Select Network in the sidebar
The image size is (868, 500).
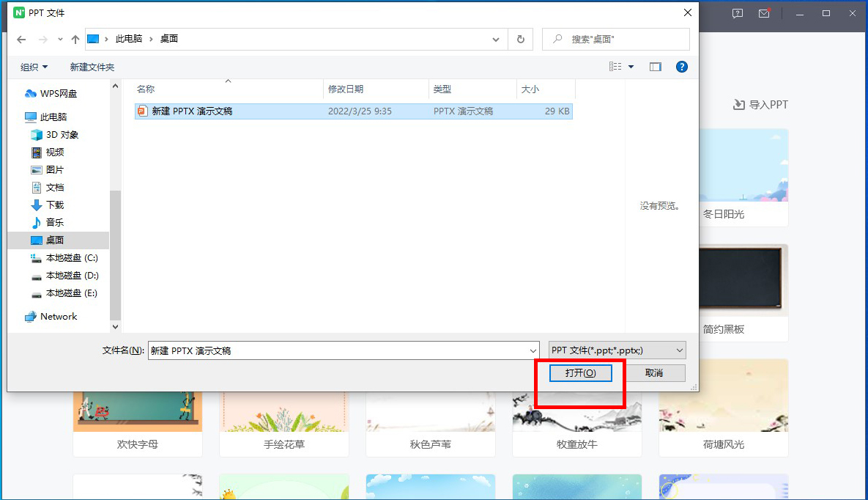(57, 316)
